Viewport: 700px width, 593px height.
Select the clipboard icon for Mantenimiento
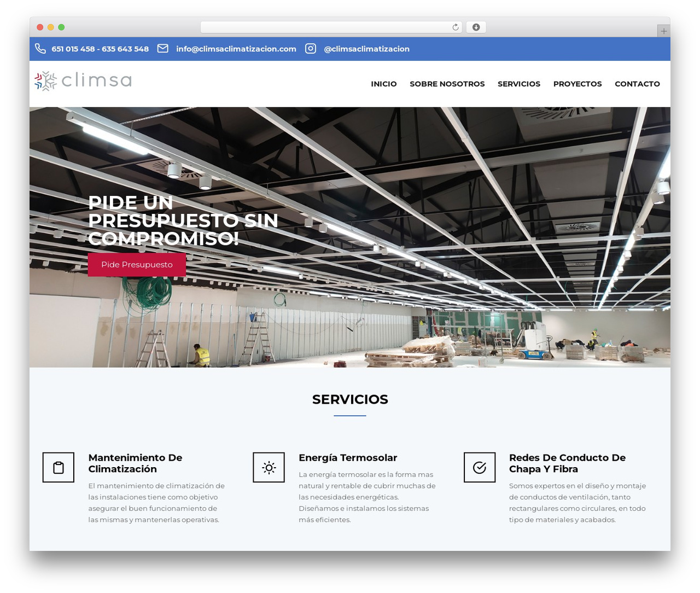coord(59,468)
